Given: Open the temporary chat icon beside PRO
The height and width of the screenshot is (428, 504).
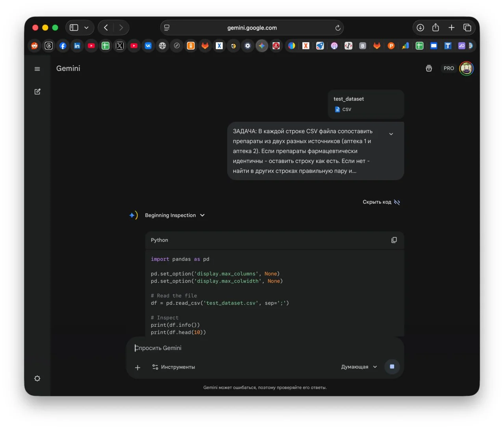Looking at the screenshot, I should [429, 68].
